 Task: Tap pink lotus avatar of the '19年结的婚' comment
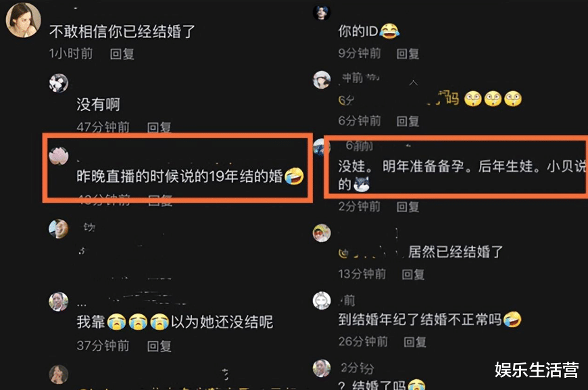[59, 155]
